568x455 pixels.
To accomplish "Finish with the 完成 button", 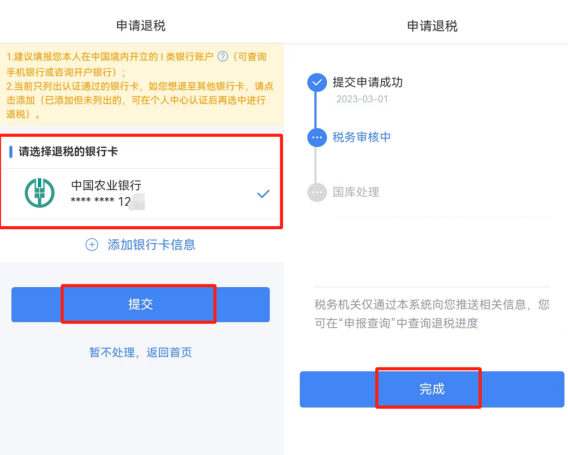I will click(432, 389).
